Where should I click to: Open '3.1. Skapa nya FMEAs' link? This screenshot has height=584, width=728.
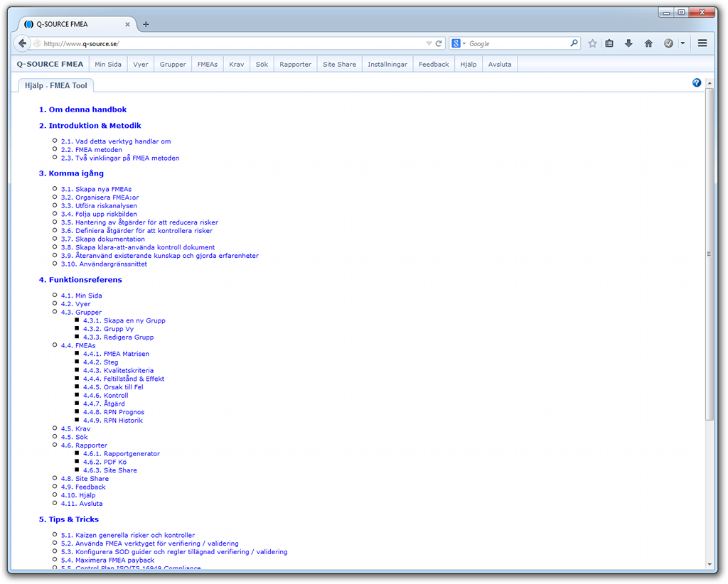point(96,189)
